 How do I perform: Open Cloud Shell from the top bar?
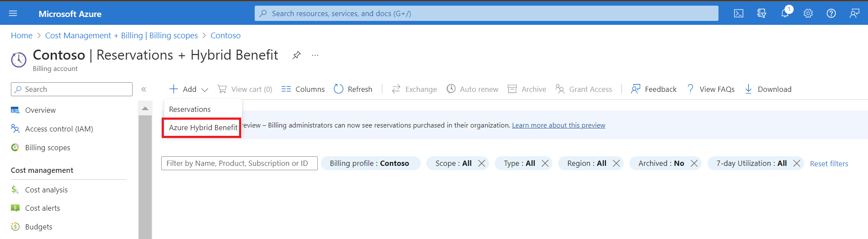point(738,13)
